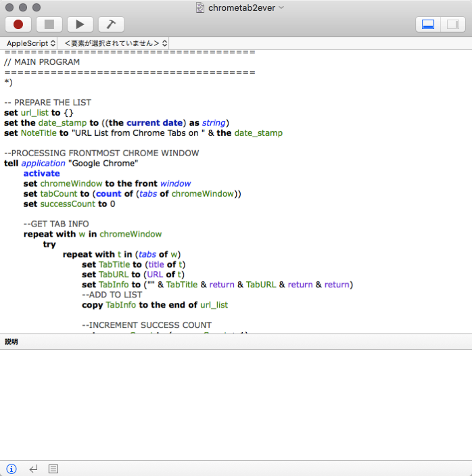The image size is (472, 476).
Task: Click the closing '*)' comment marker
Action: click(8, 82)
